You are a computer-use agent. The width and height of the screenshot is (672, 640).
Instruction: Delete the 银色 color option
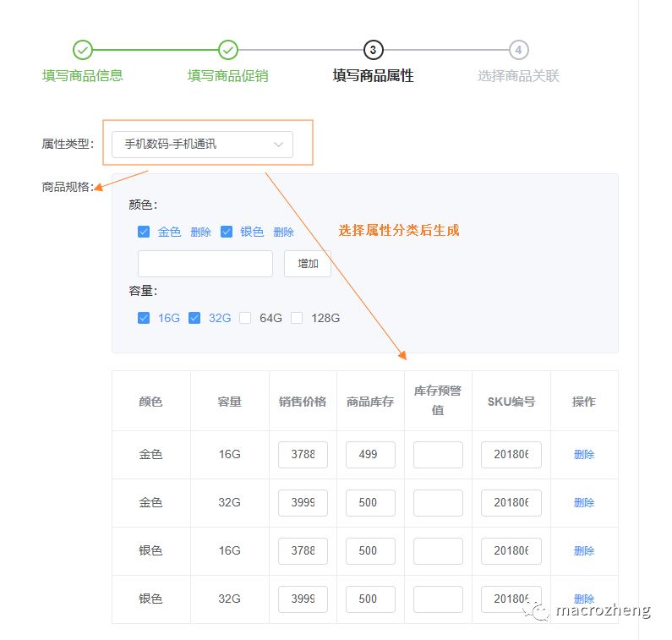tap(283, 232)
